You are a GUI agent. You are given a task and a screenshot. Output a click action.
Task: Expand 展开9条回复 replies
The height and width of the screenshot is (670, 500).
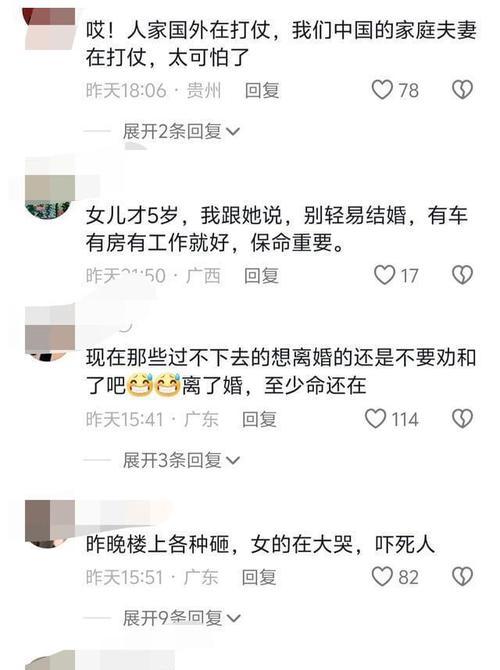(x=181, y=618)
